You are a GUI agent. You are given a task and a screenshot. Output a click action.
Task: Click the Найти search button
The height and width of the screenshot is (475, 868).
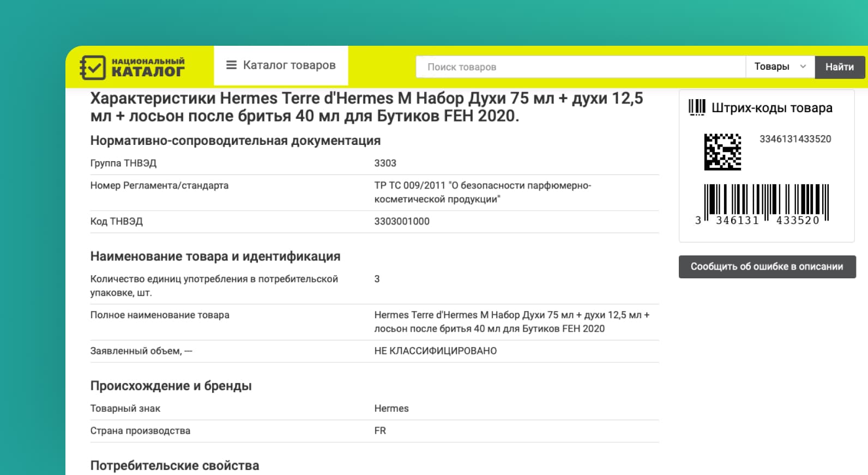pos(840,67)
